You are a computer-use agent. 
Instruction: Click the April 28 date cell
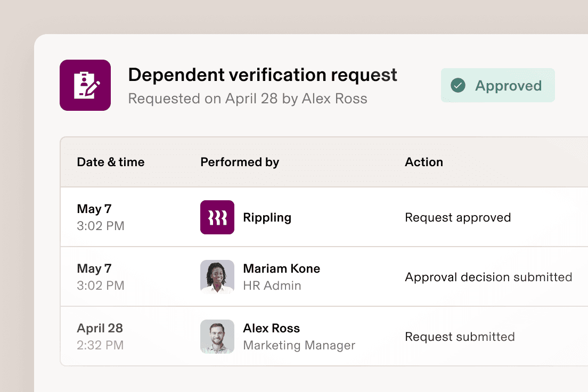[100, 328]
